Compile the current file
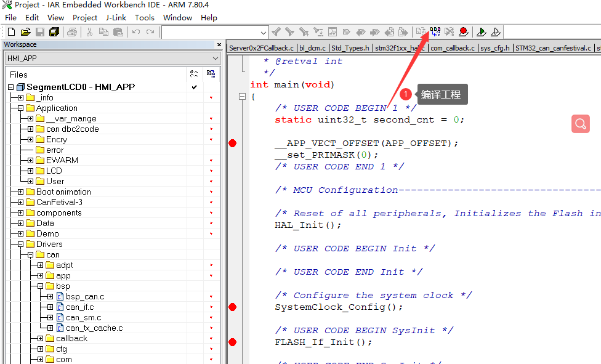Viewport: 601px width, 364px height. pyautogui.click(x=421, y=32)
